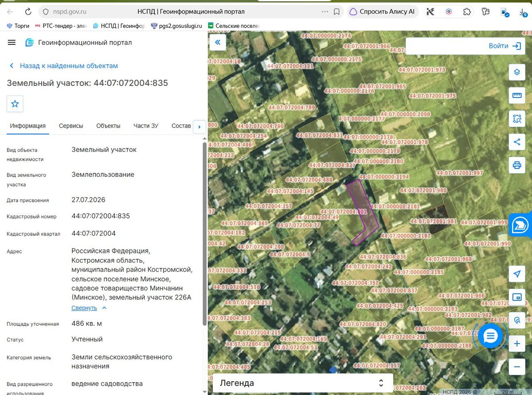Image resolution: width=532 pixels, height=395 pixels.
Task: Open the Состав tab
Action: pyautogui.click(x=181, y=126)
